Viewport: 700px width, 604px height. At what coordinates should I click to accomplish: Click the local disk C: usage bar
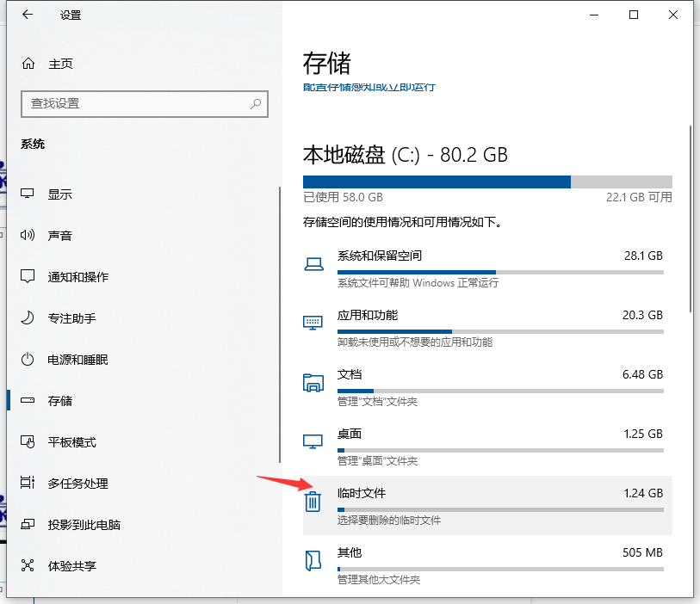click(487, 182)
